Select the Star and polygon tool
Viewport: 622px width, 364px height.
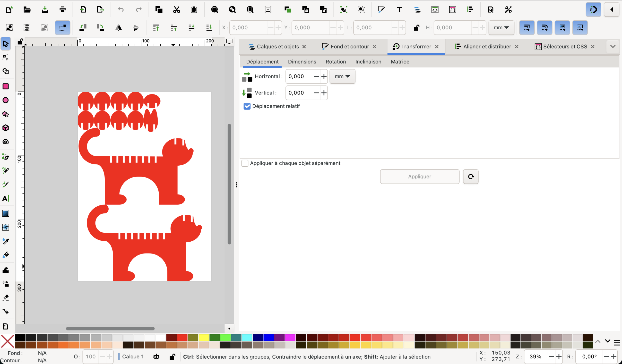[5, 114]
